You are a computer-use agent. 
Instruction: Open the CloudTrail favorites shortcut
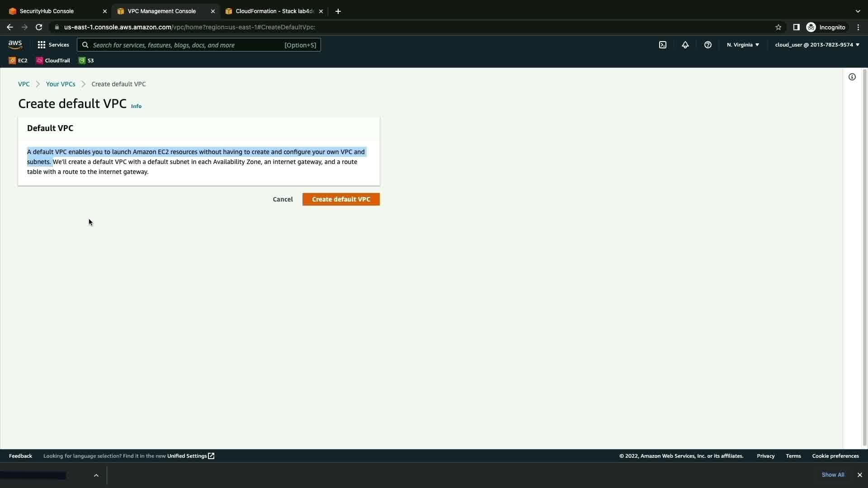[x=53, y=61]
